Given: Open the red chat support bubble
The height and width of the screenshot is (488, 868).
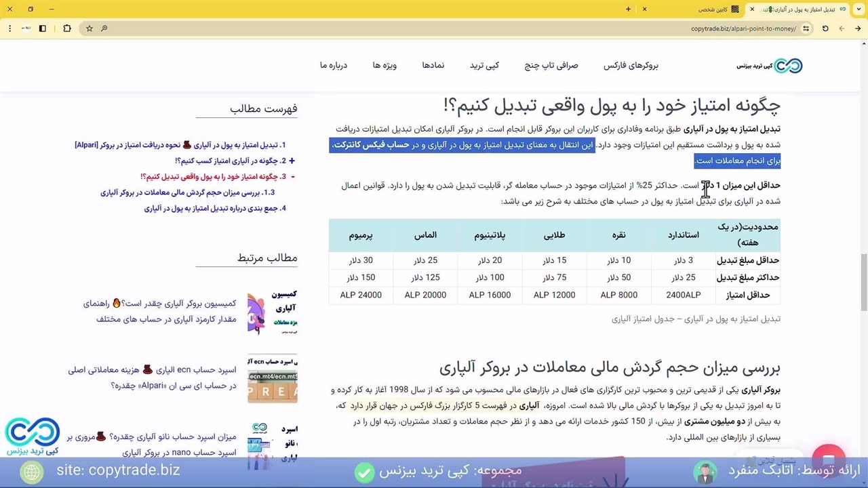Looking at the screenshot, I should 828,457.
